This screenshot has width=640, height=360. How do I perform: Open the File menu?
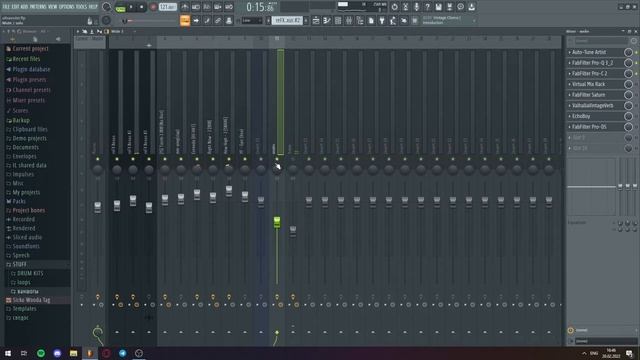pyautogui.click(x=6, y=7)
